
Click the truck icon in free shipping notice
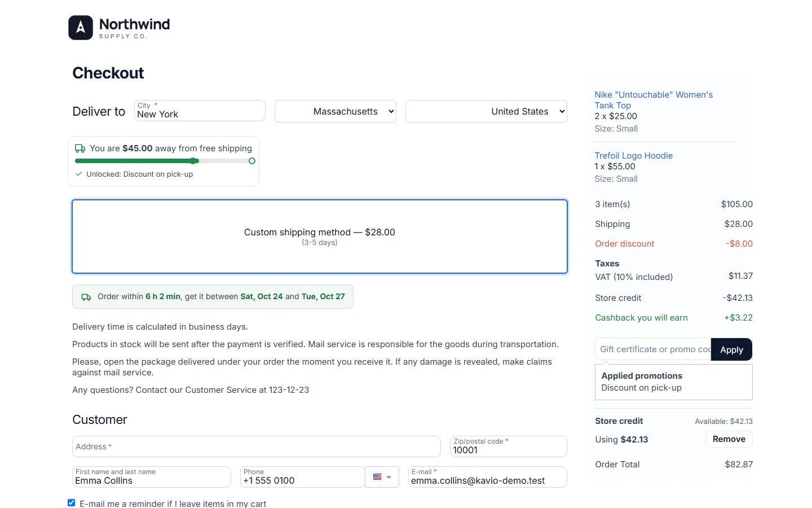[x=80, y=148]
